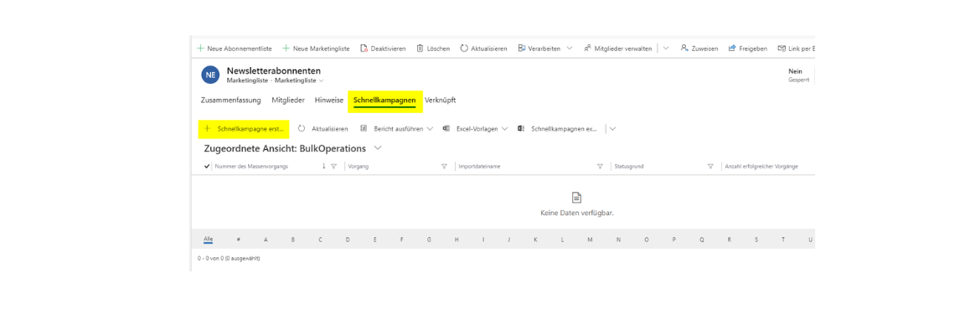Click the Importdateiname column header

pos(479,167)
